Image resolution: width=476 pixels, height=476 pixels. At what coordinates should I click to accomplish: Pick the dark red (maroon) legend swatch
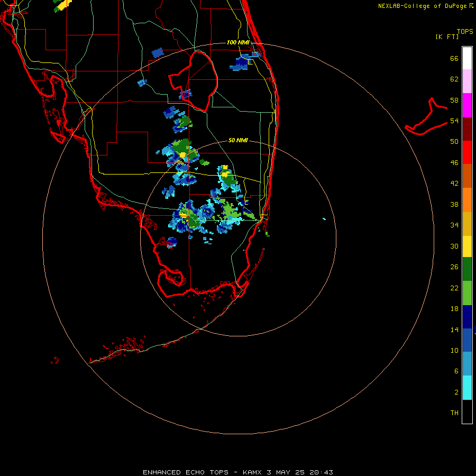coord(467,129)
